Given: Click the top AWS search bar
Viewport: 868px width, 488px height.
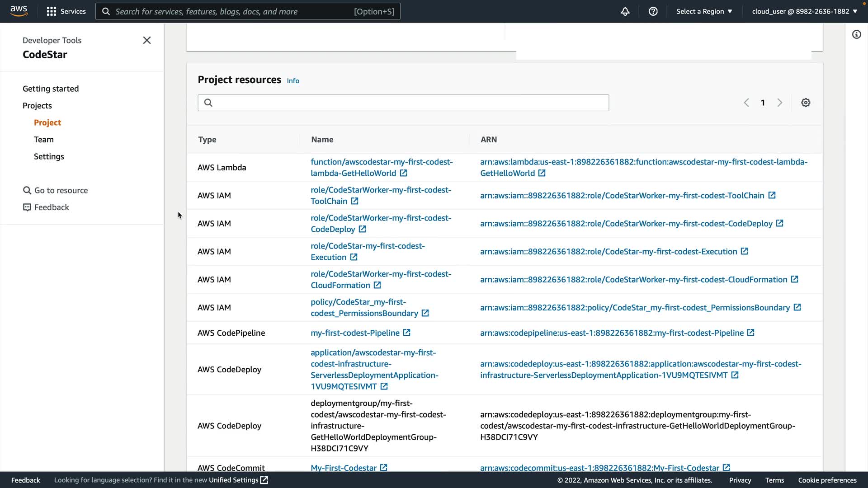Looking at the screenshot, I should [248, 12].
